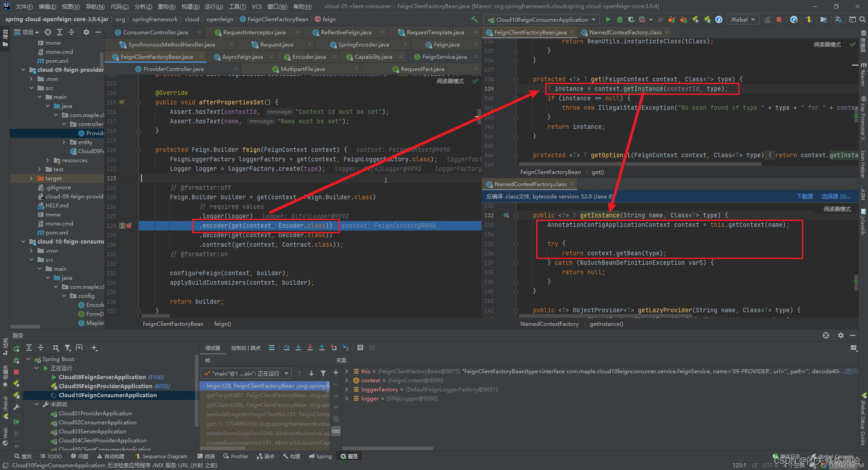The height and width of the screenshot is (470, 868).
Task: Open the 项目 view dropdown in Project panel
Action: click(x=26, y=32)
